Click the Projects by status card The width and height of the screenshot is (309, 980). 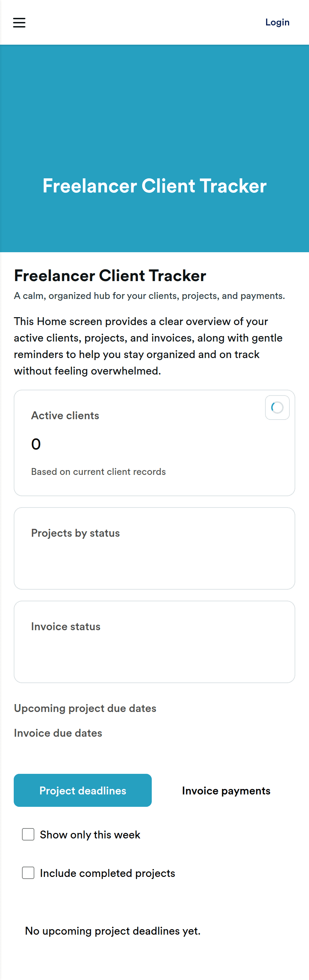[x=154, y=548]
